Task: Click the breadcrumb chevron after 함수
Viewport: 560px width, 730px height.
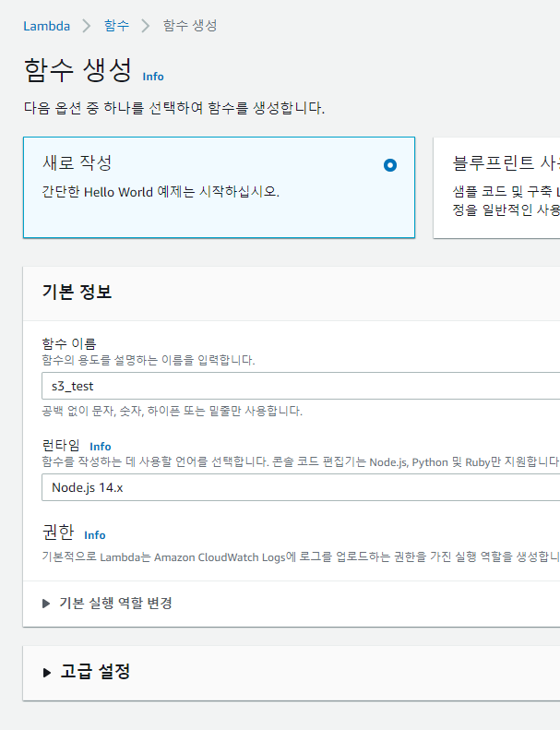Action: (x=146, y=26)
